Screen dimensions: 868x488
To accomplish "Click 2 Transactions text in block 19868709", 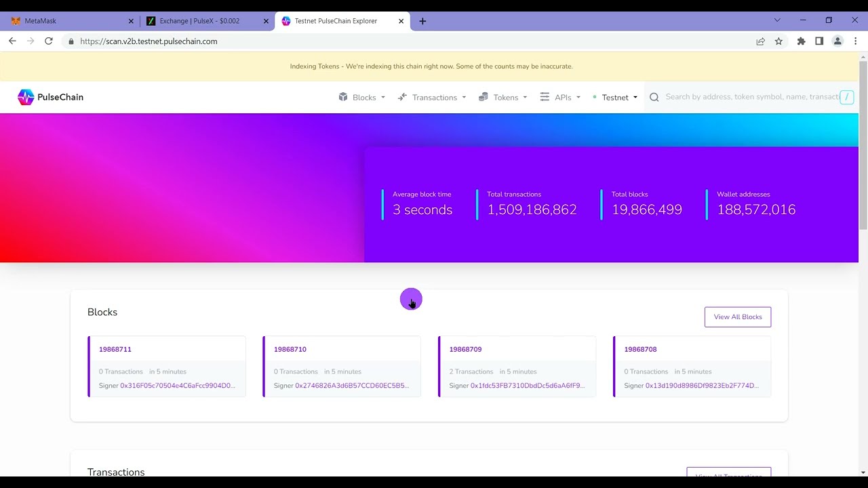I will click(472, 371).
